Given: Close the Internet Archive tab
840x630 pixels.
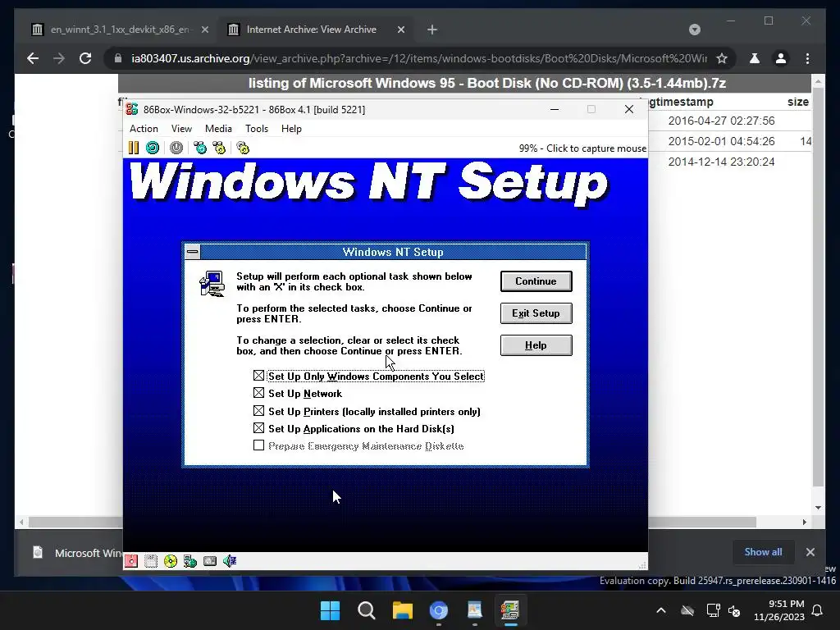Looking at the screenshot, I should point(400,30).
